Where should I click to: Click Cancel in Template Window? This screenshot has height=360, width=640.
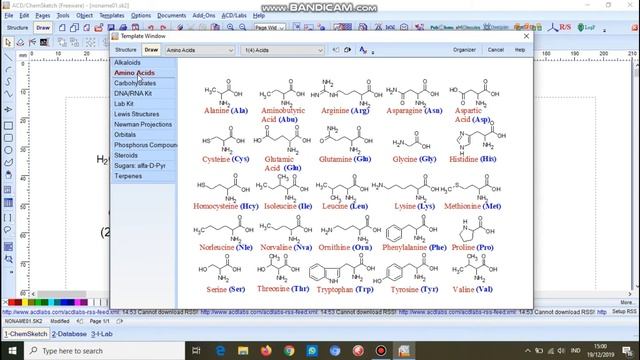(x=496, y=50)
